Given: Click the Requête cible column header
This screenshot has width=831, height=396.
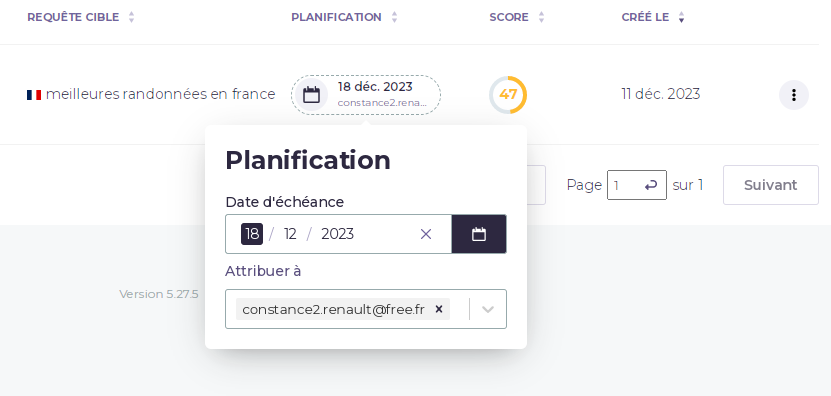Looking at the screenshot, I should pos(73,17).
